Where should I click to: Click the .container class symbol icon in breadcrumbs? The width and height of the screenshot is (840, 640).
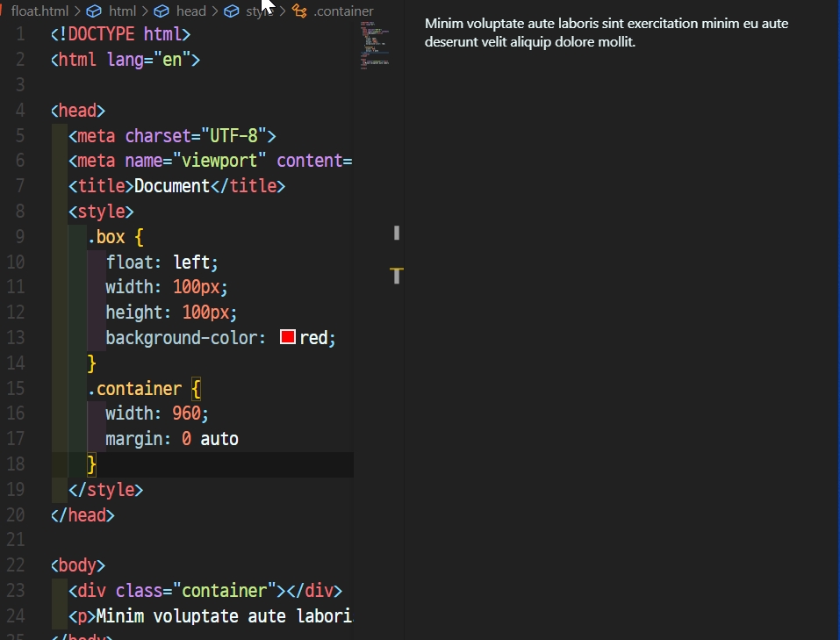pyautogui.click(x=298, y=11)
